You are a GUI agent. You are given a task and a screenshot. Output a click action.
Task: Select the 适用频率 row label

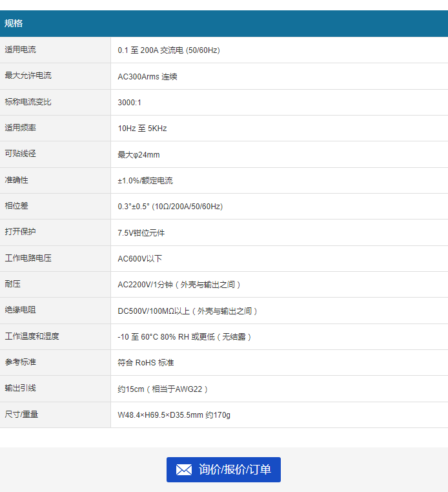[20, 128]
